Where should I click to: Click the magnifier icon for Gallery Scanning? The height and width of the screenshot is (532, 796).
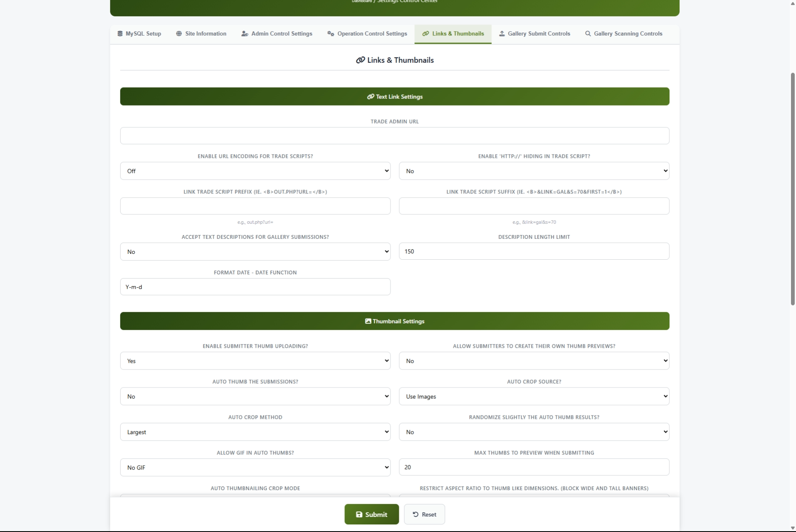(x=588, y=34)
